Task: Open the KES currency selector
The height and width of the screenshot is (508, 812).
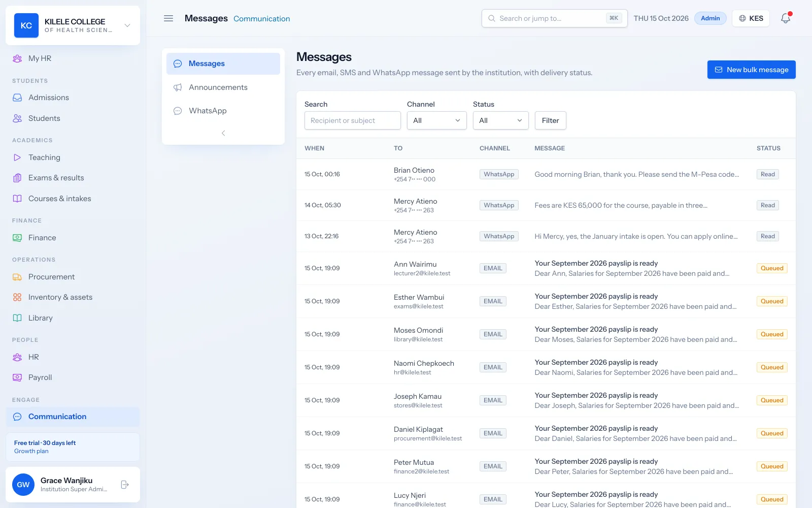Action: [751, 18]
